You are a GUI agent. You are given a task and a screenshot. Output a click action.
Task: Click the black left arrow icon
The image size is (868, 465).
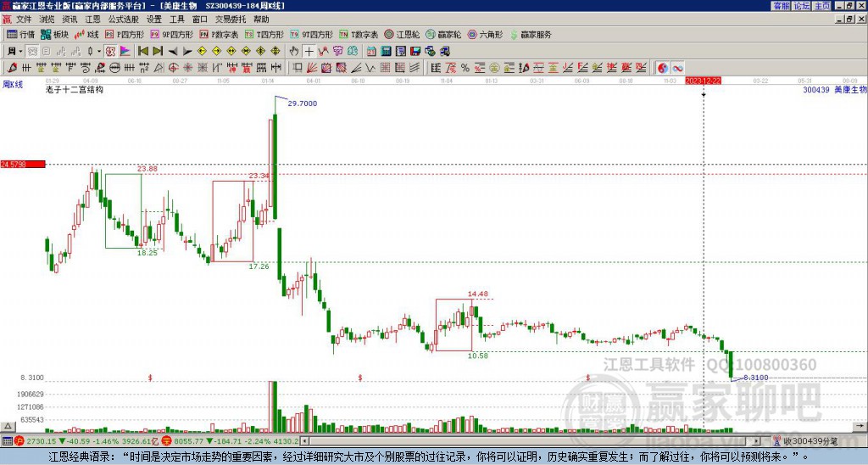coord(173,52)
